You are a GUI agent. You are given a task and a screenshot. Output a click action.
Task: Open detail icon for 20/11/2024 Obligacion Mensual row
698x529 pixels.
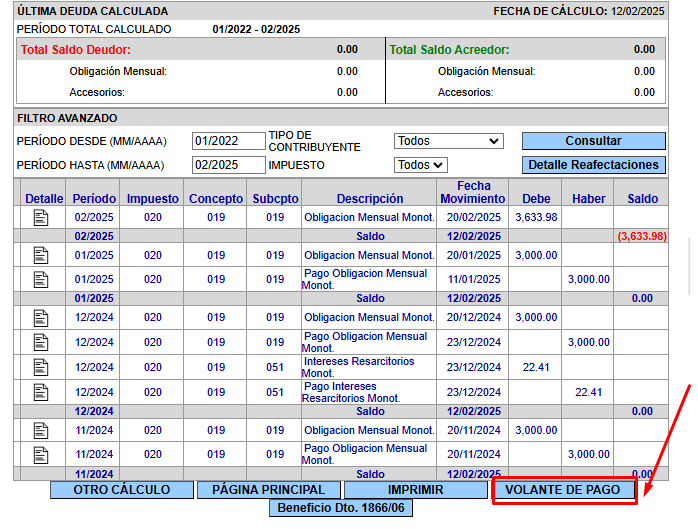pos(41,431)
